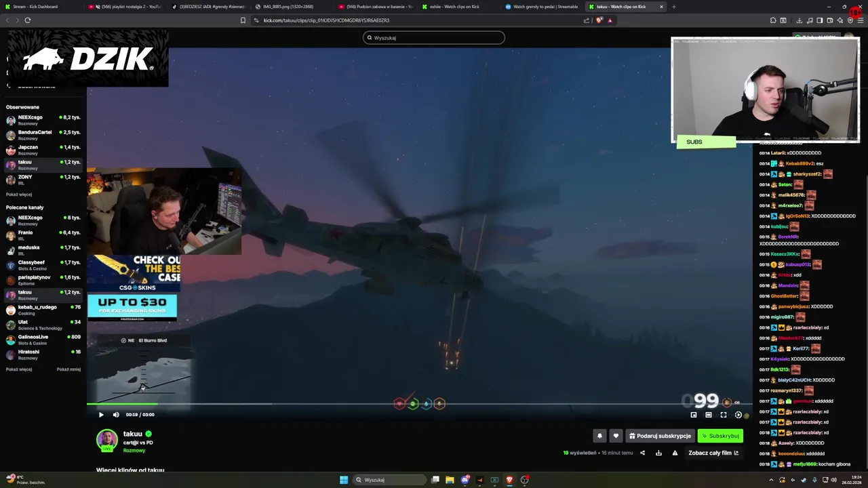Switch to Streamable Watch grendy tab
The width and height of the screenshot is (868, 488).
click(x=543, y=7)
